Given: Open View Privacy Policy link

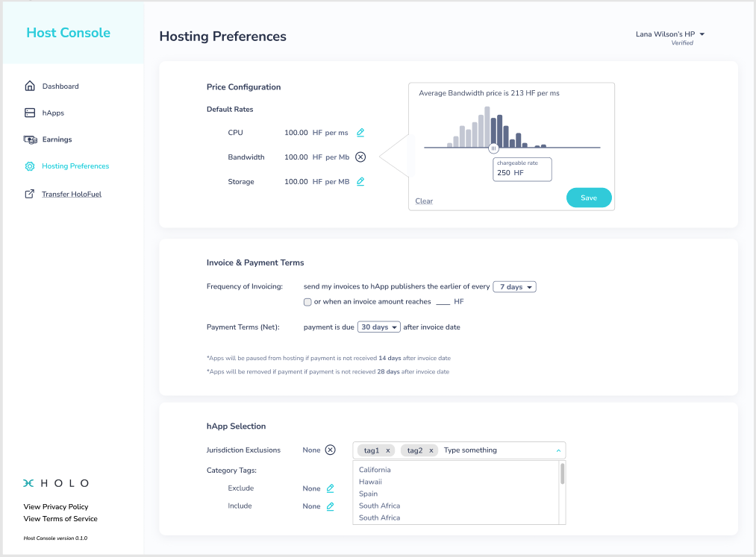Looking at the screenshot, I should pyautogui.click(x=56, y=506).
